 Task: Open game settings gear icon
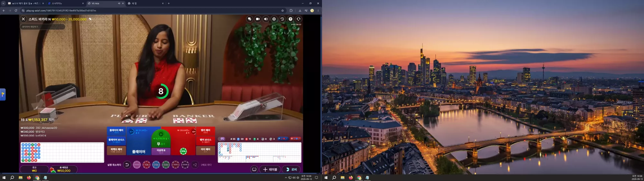coord(274,19)
